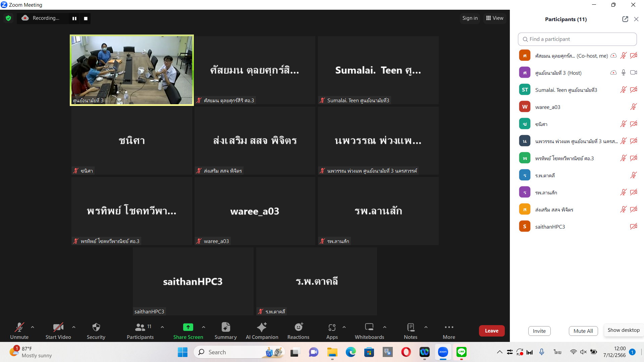Select รพ.ลานสัก in participants list
Viewport: 644px width, 362px height.
577,192
